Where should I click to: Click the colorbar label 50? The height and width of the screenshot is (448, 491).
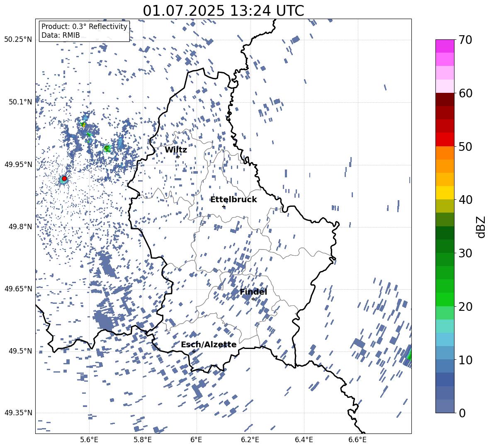tap(465, 146)
